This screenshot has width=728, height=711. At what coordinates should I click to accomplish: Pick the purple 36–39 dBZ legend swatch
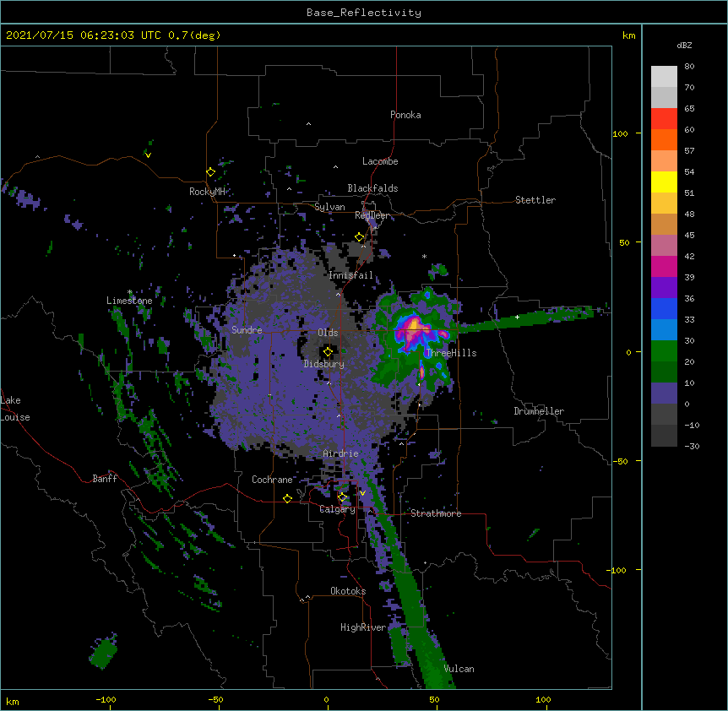point(664,288)
